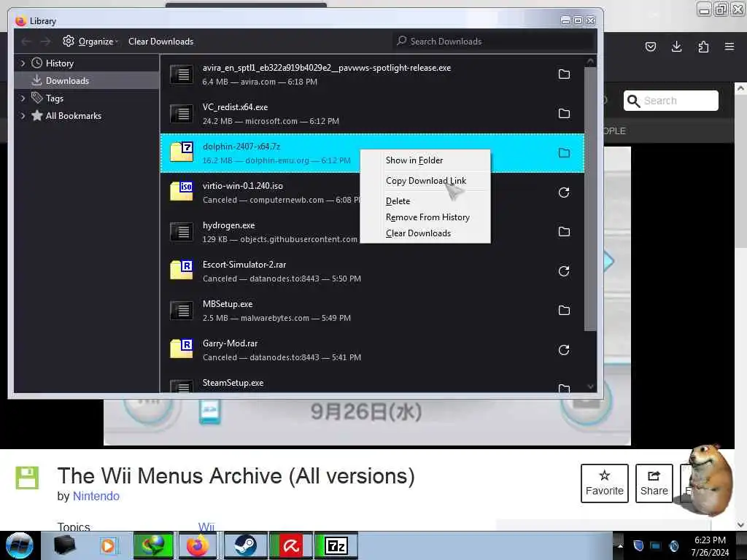Retry the Garry-Mod.rar download
Image resolution: width=747 pixels, height=560 pixels.
coord(564,350)
